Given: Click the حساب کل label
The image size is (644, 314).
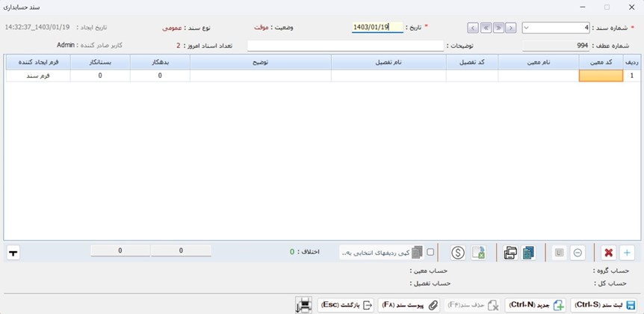Looking at the screenshot, I should pos(612,283).
